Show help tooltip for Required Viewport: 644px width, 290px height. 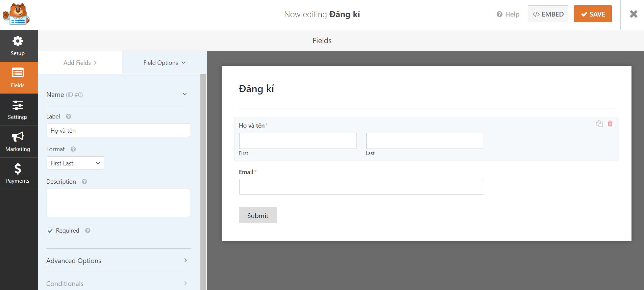88,231
